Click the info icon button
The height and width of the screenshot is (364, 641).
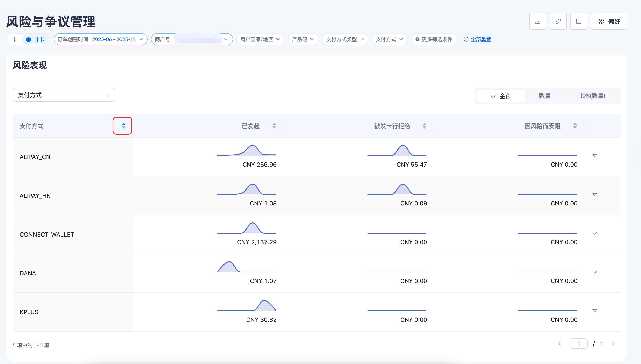coord(579,22)
